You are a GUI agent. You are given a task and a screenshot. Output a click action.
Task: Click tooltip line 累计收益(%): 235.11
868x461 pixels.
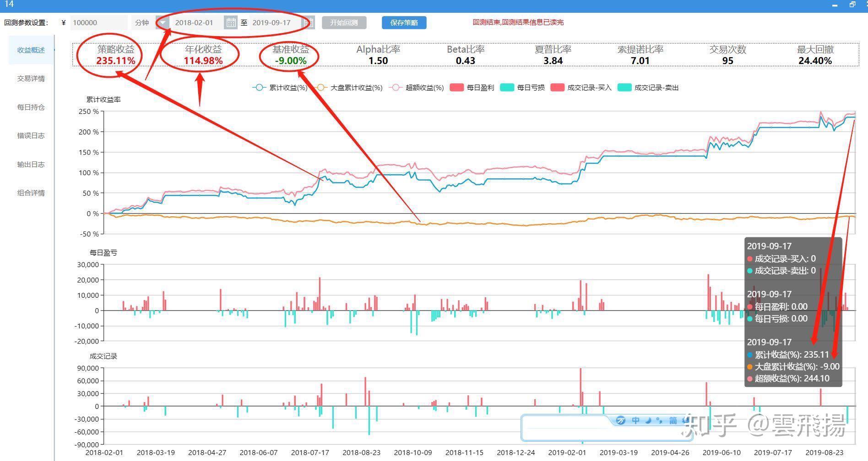[788, 354]
